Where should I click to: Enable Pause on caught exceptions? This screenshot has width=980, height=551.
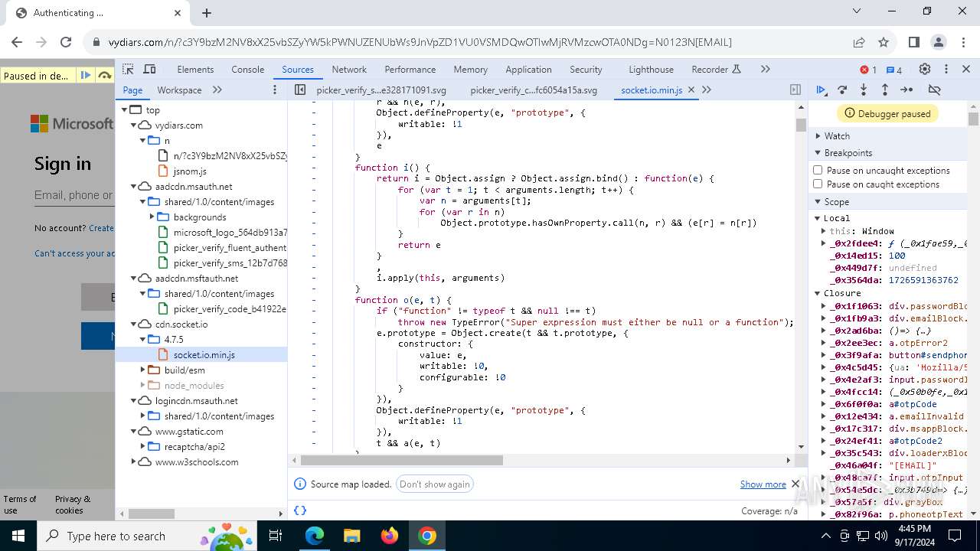(818, 184)
